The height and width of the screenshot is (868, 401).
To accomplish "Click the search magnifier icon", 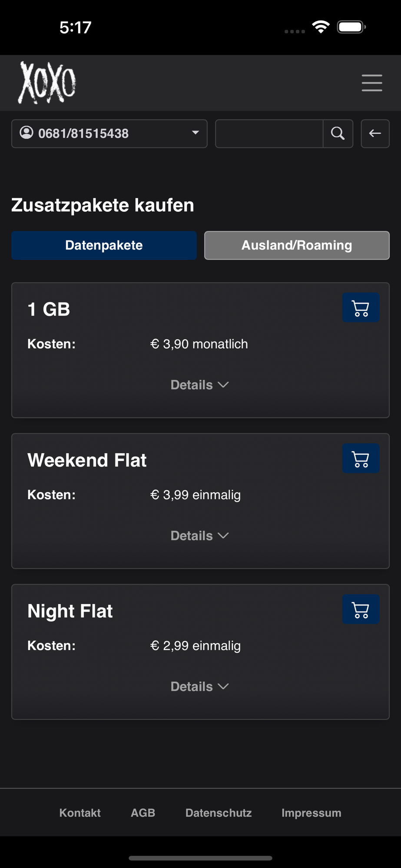I will click(338, 134).
